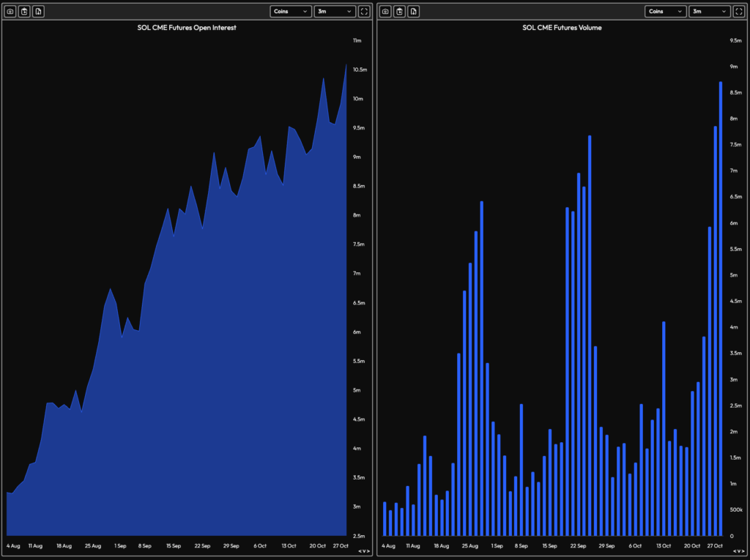Maximize the Futures Volume chart panel
This screenshot has width=750, height=560.
click(740, 11)
